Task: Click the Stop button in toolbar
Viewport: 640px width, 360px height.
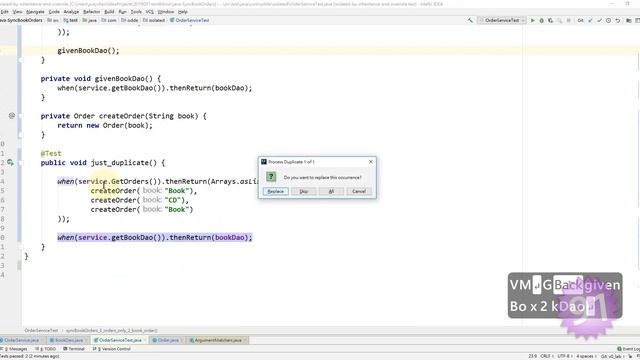Action: click(x=569, y=20)
